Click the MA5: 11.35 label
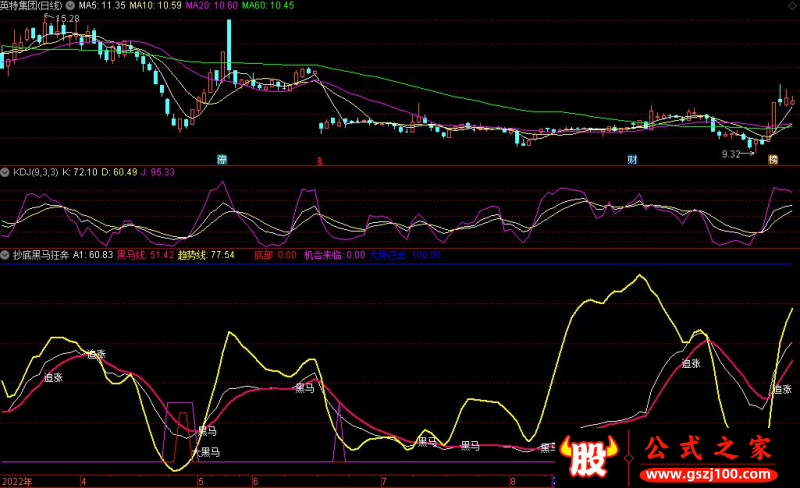Image resolution: width=800 pixels, height=488 pixels. click(102, 6)
